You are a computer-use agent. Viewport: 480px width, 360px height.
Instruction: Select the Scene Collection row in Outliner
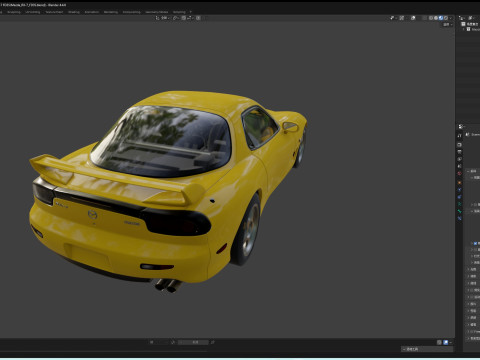coord(471,24)
